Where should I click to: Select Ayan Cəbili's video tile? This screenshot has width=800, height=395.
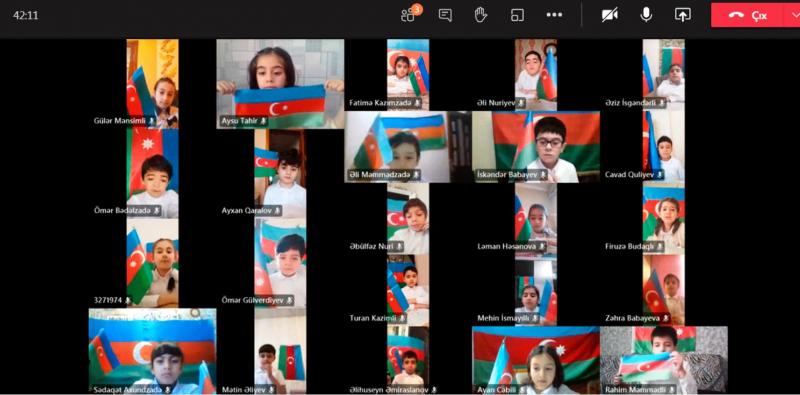pyautogui.click(x=536, y=360)
